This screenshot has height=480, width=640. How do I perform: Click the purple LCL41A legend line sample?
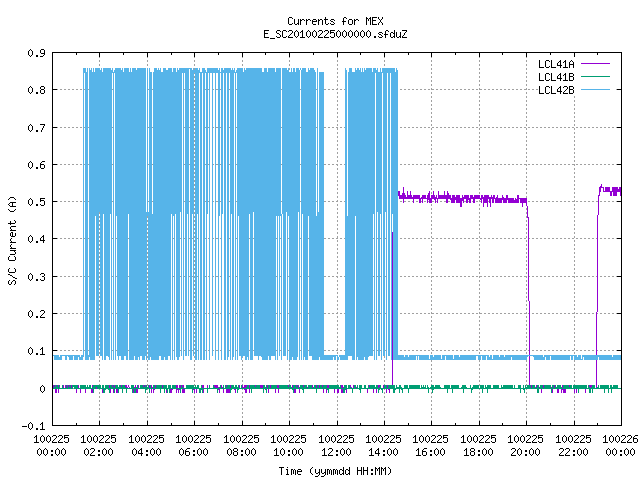595,64
